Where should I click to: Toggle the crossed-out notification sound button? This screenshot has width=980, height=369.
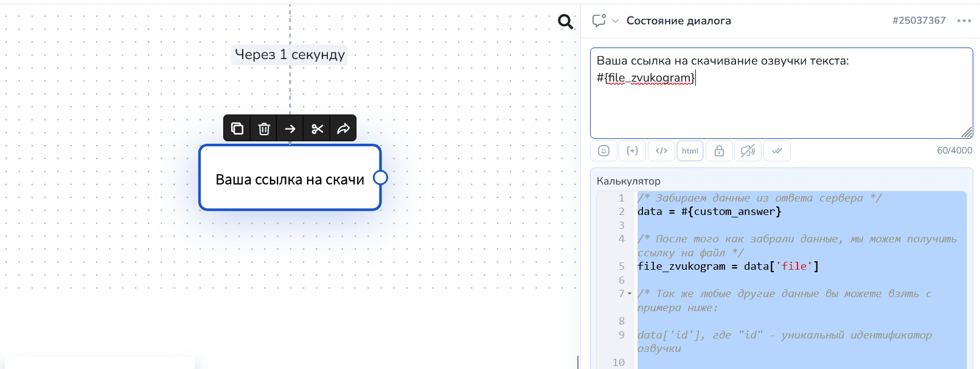point(748,151)
